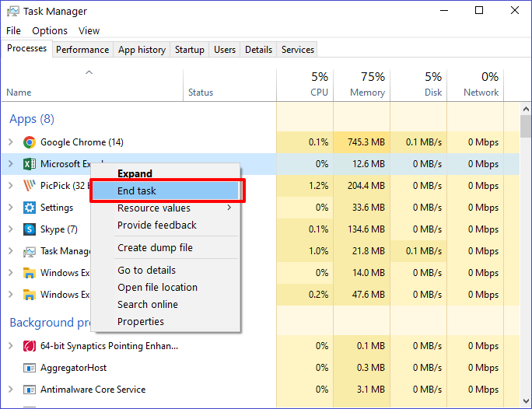532x409 pixels.
Task: Sort by the Name column header
Action: [x=93, y=86]
